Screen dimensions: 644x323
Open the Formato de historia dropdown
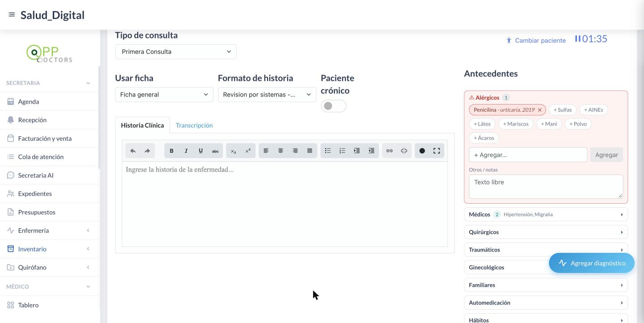click(x=267, y=95)
